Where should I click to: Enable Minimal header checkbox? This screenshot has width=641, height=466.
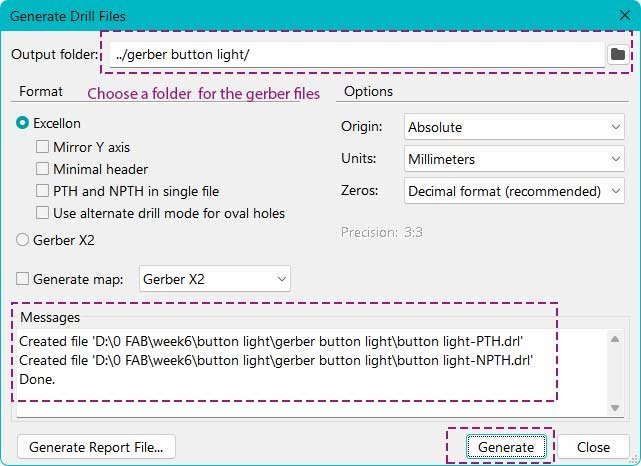[x=42, y=169]
